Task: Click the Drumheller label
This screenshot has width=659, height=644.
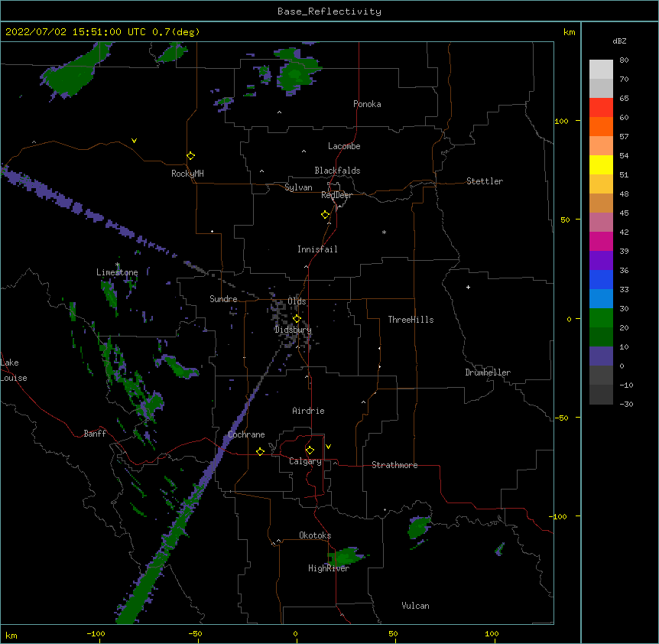Action: point(488,372)
